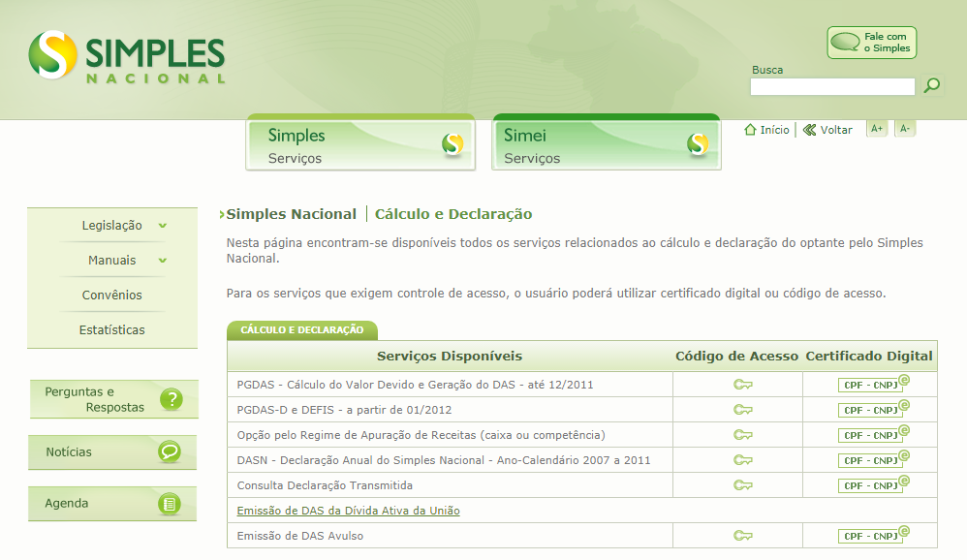Click the Fale com o Simples balloon
Screen dimensions: 967x560
(870, 42)
